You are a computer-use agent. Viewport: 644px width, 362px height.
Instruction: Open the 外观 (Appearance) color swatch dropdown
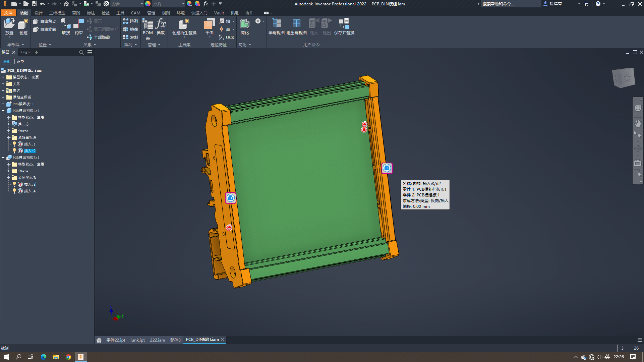tap(183, 4)
